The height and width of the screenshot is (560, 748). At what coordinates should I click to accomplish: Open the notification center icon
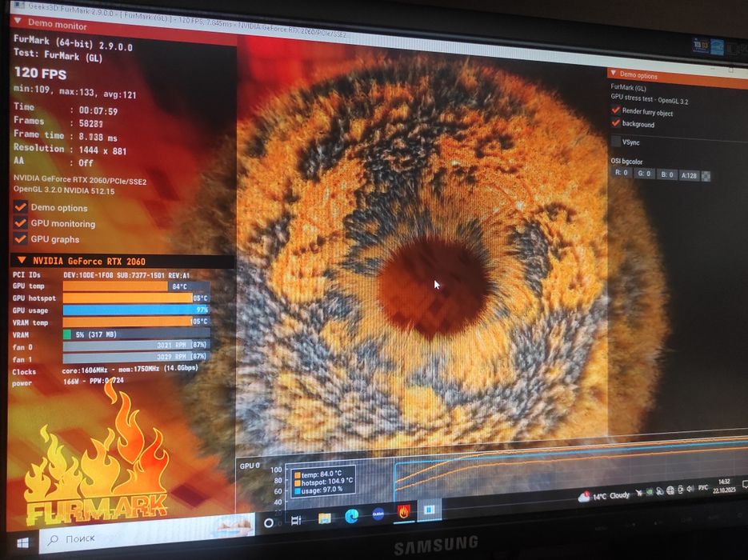tap(745, 485)
